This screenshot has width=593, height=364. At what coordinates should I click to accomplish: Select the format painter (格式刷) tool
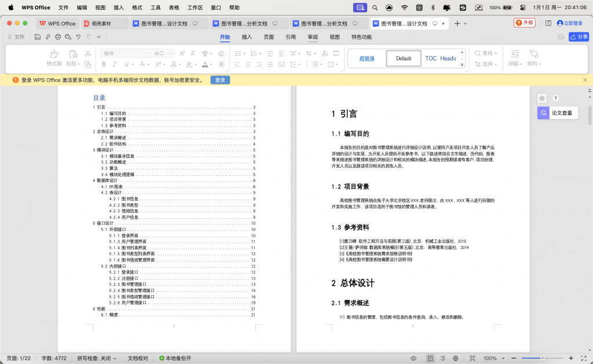[55, 57]
